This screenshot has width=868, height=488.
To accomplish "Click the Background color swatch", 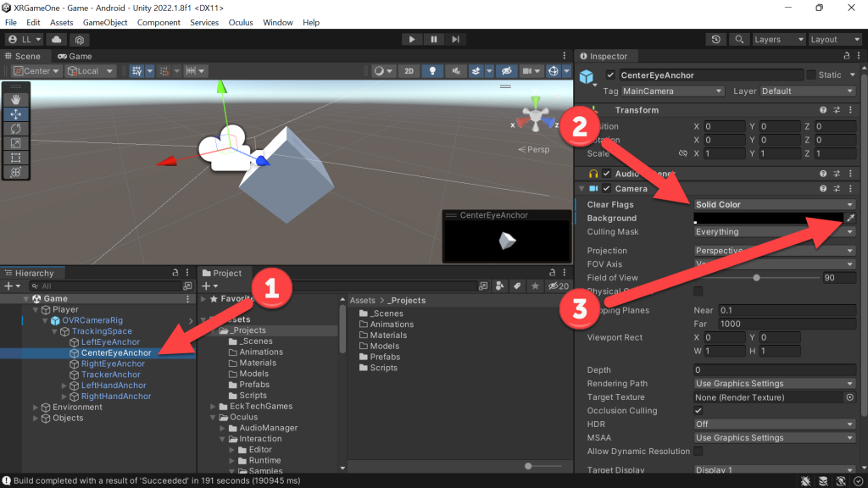I will pyautogui.click(x=768, y=218).
